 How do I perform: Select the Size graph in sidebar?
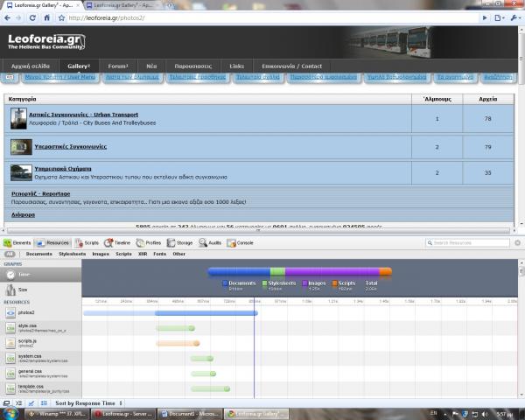(24, 289)
